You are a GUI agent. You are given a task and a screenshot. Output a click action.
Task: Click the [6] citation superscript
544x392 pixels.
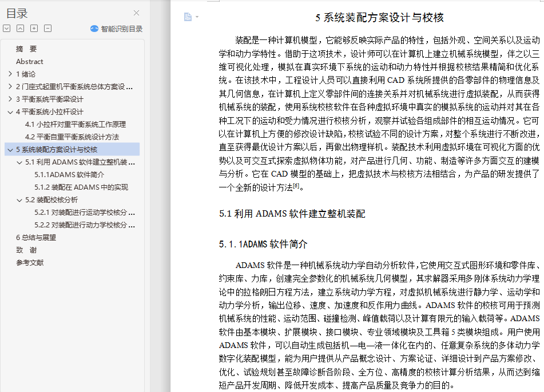(296, 186)
